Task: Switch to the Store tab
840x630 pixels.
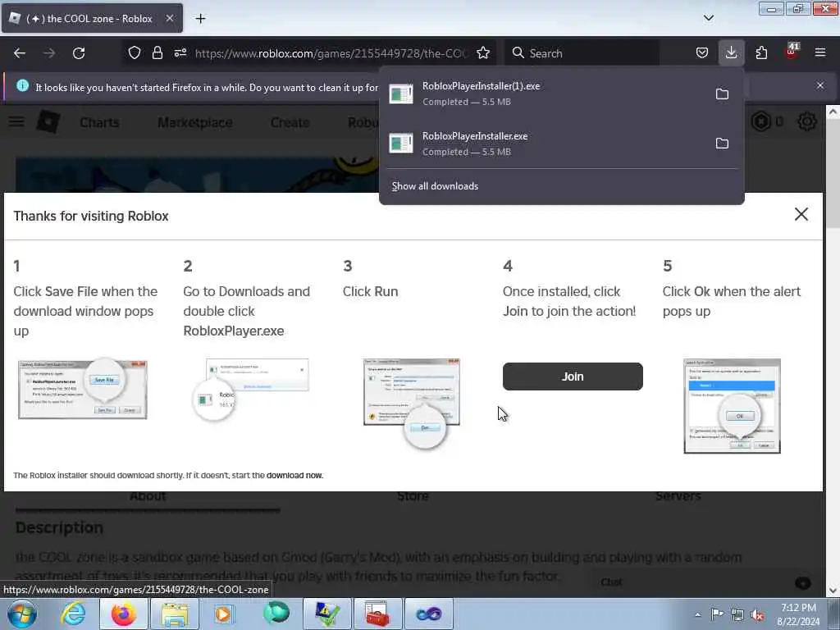Action: (x=413, y=496)
